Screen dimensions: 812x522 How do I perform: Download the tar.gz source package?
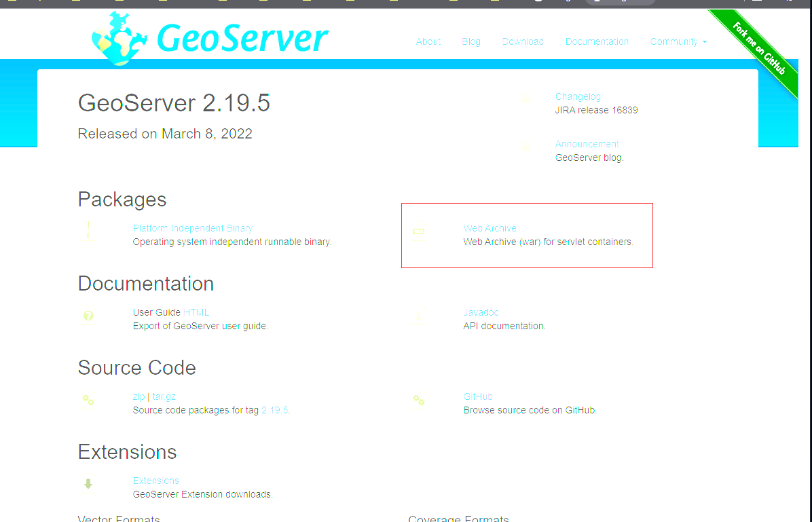[164, 396]
